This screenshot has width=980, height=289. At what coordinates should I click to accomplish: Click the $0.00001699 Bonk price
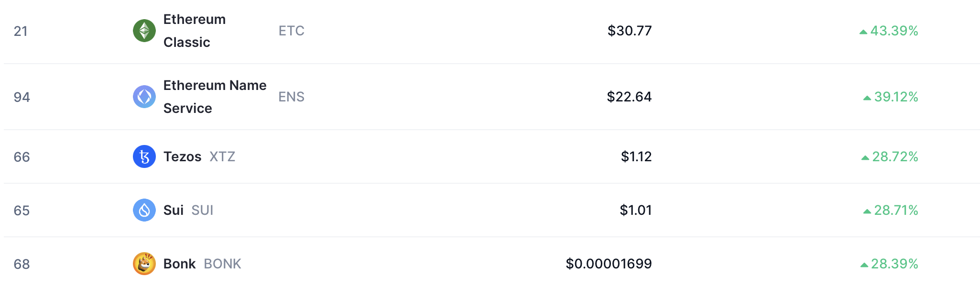[608, 264]
